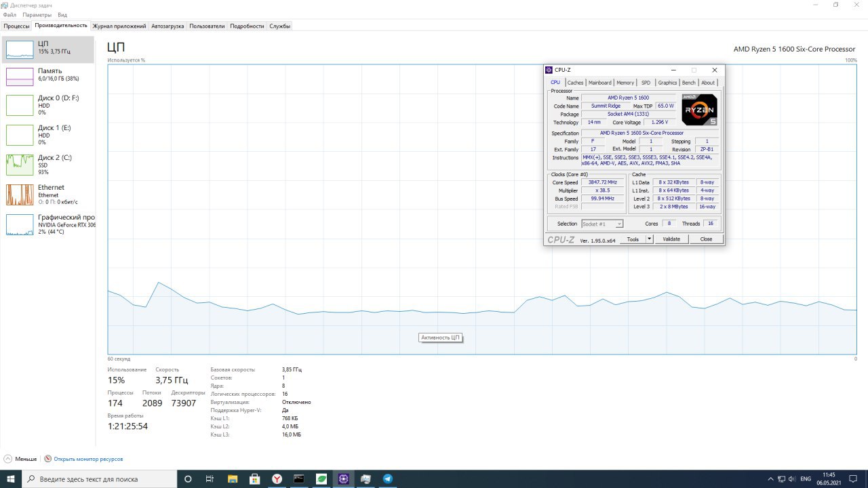
Task: Click the AMD Ryzen 5 logo in CPU-Z
Action: pyautogui.click(x=699, y=110)
